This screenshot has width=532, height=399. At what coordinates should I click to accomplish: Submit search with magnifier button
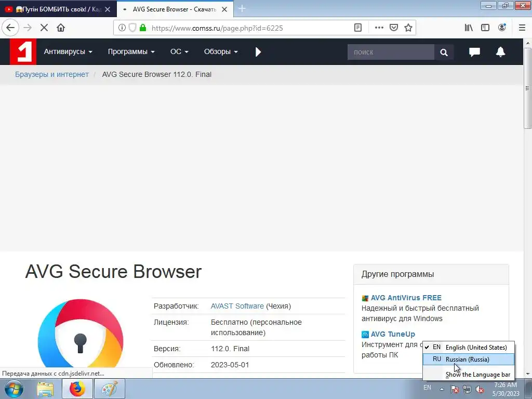444,52
